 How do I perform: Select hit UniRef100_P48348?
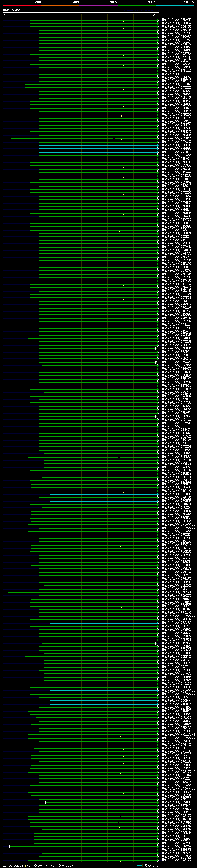coord(177,782)
